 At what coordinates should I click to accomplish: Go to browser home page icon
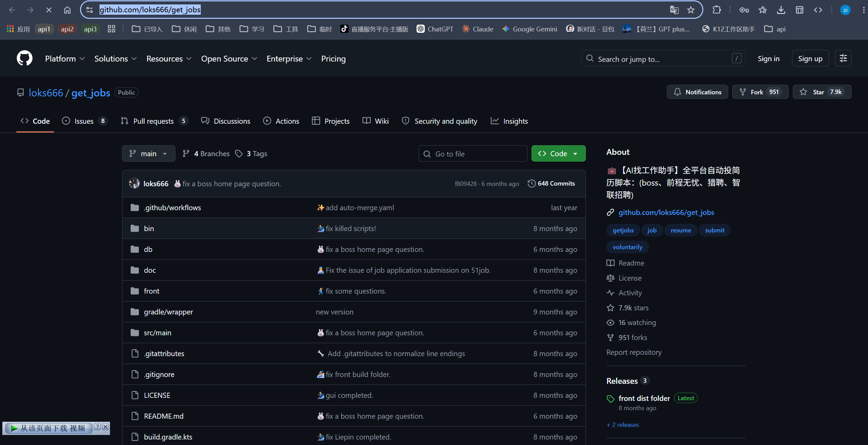point(67,10)
